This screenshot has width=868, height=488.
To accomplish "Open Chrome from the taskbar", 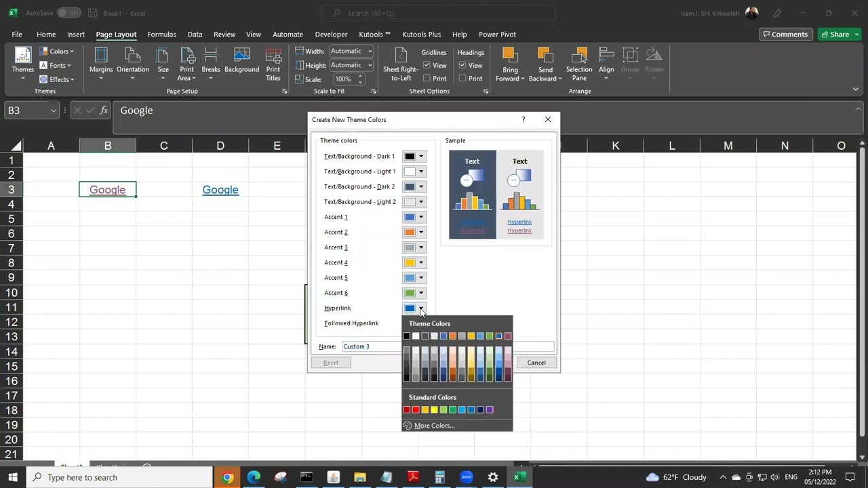I will click(x=227, y=477).
